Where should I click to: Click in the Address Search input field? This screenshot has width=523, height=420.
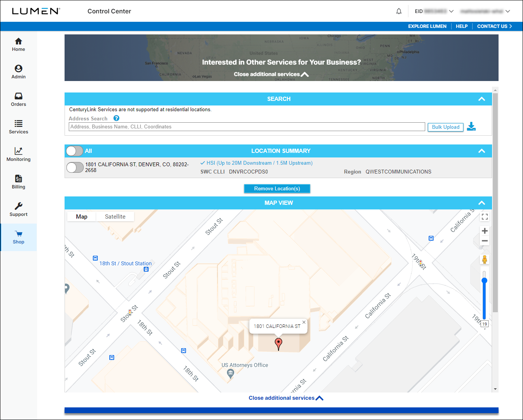pos(247,127)
